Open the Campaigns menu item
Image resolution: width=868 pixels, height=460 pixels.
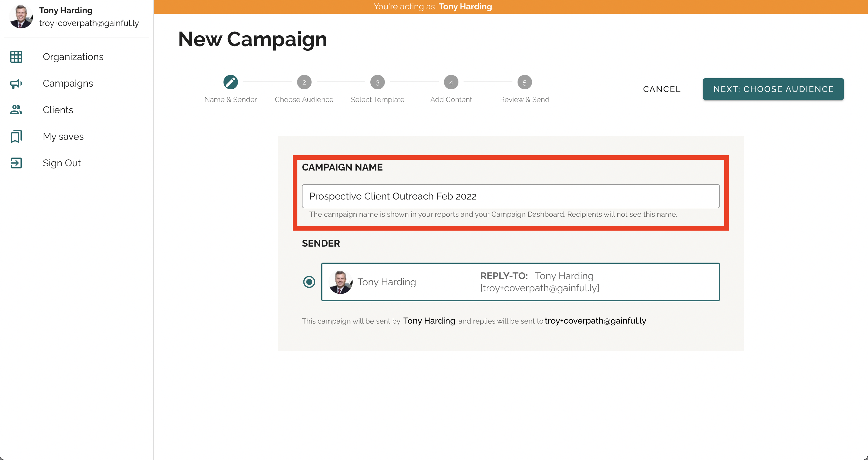coord(68,83)
